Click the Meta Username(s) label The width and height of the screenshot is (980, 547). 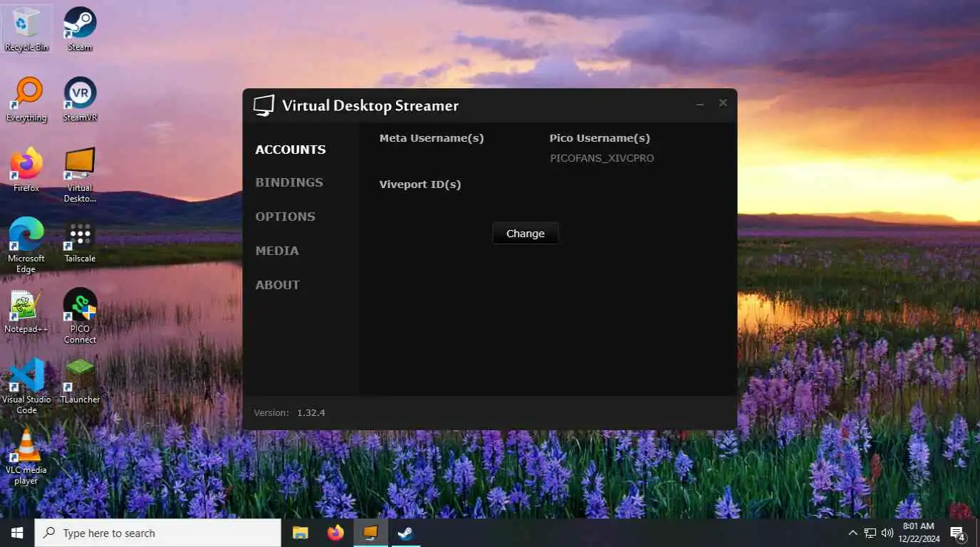tap(432, 138)
